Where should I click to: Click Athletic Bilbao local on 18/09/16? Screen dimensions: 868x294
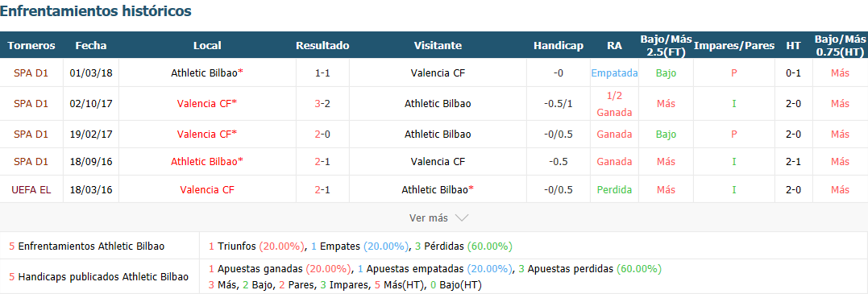tap(204, 162)
